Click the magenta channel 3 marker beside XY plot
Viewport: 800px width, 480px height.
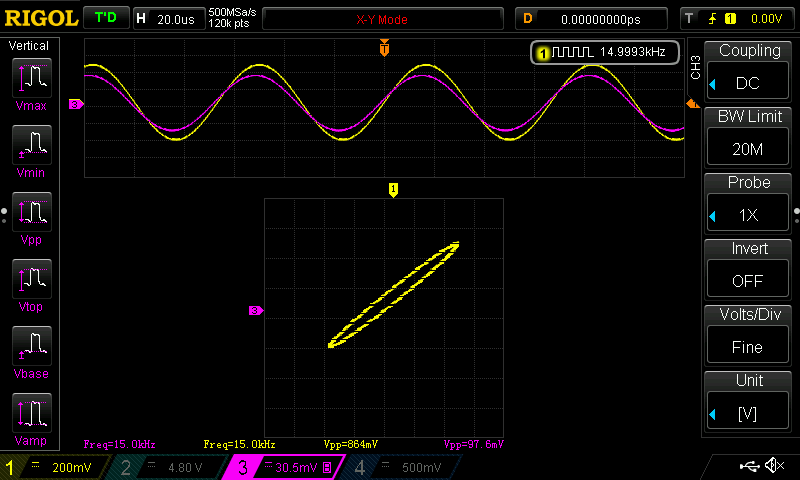(x=256, y=310)
